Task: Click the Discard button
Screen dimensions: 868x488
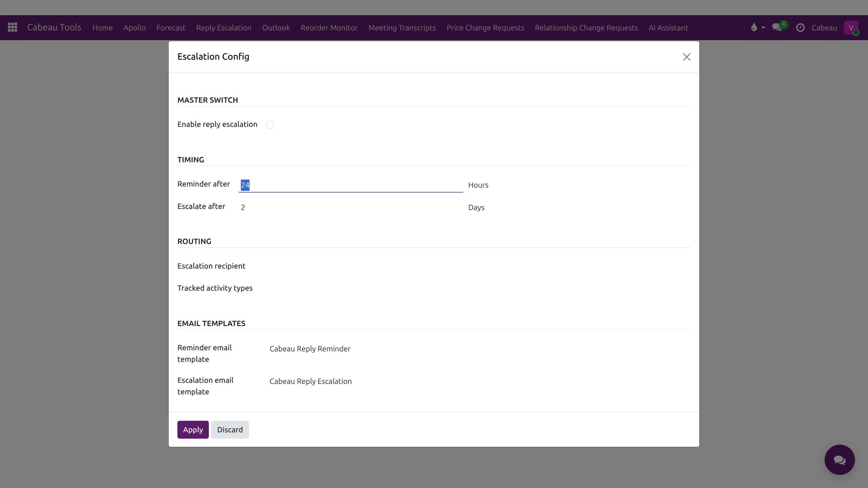Action: pos(230,429)
